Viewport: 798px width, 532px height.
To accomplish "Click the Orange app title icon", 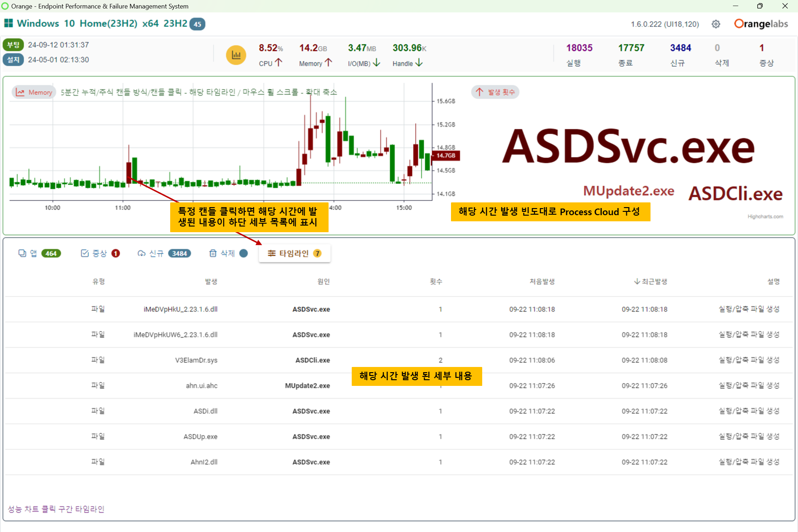I will (x=5, y=6).
